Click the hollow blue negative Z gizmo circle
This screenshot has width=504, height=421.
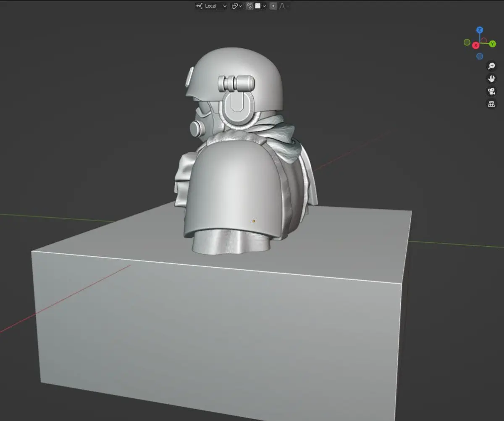coord(480,56)
